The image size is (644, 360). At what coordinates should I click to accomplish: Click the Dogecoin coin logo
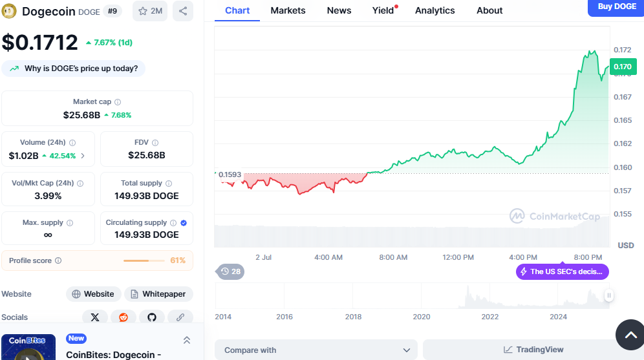tap(9, 11)
